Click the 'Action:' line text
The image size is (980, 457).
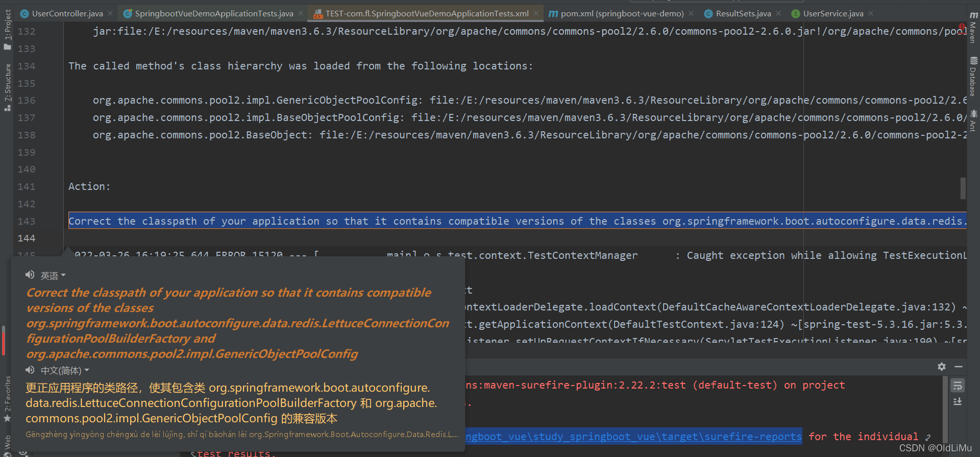click(89, 187)
